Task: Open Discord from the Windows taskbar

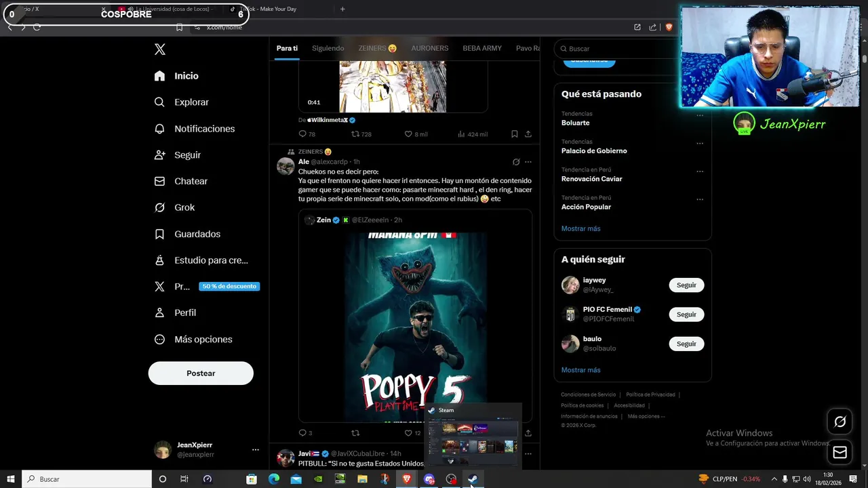Action: point(429,479)
